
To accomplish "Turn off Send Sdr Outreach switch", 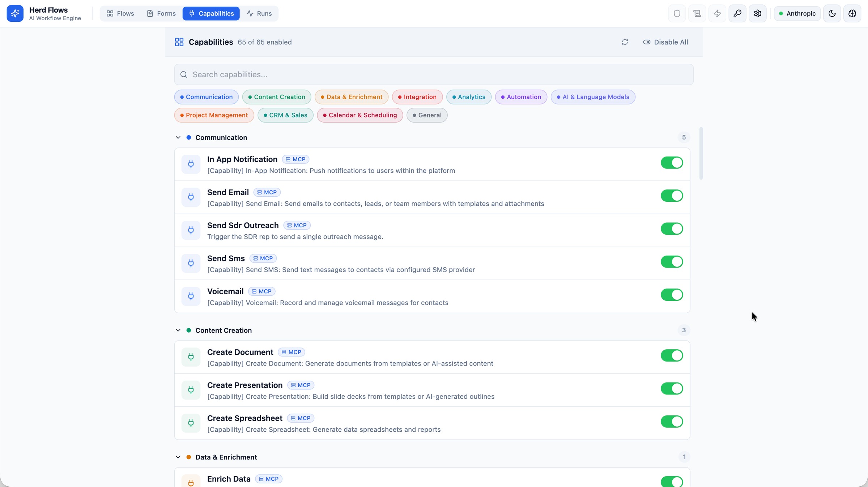I will [x=672, y=228].
